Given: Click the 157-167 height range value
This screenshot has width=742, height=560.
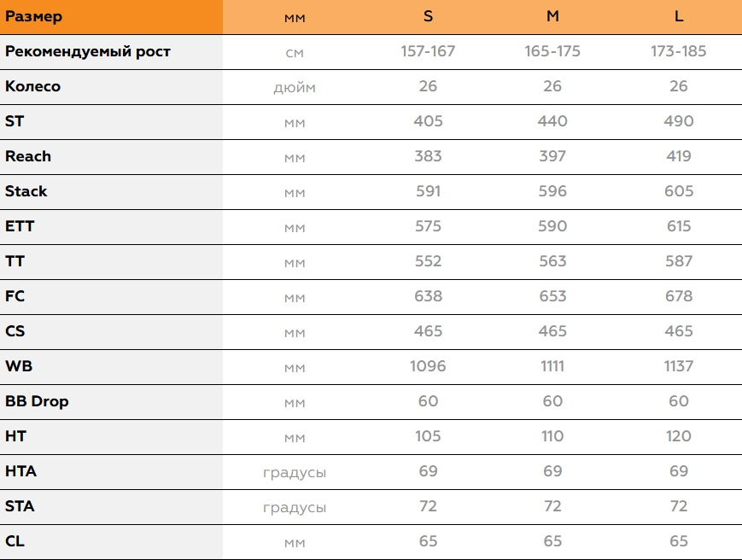Looking at the screenshot, I should tap(428, 51).
